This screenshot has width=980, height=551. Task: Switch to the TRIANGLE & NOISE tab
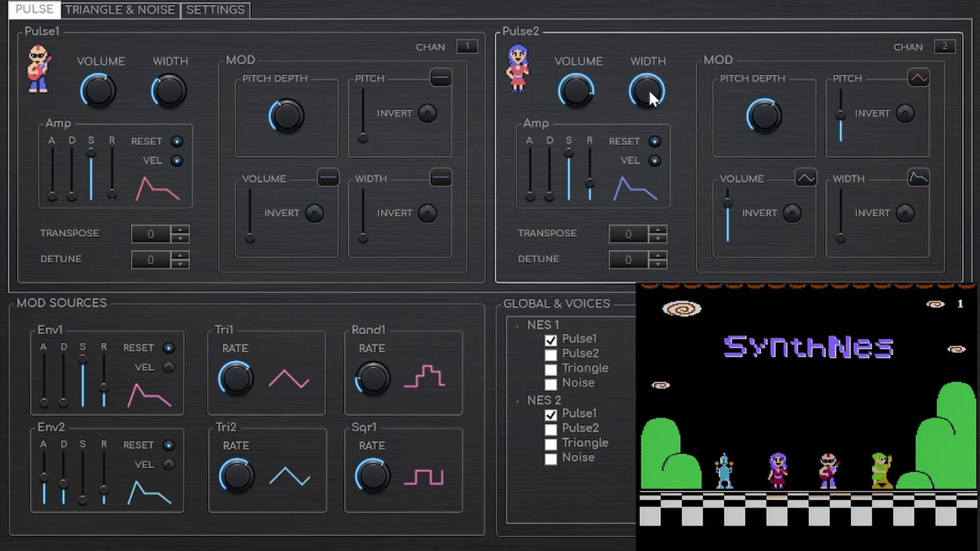(120, 10)
